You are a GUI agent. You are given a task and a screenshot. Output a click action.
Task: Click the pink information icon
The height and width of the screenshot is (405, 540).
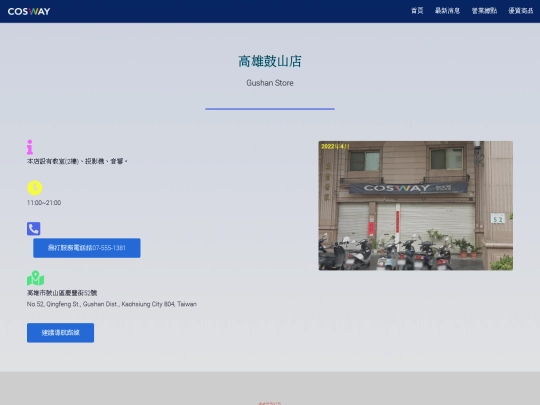click(x=30, y=147)
